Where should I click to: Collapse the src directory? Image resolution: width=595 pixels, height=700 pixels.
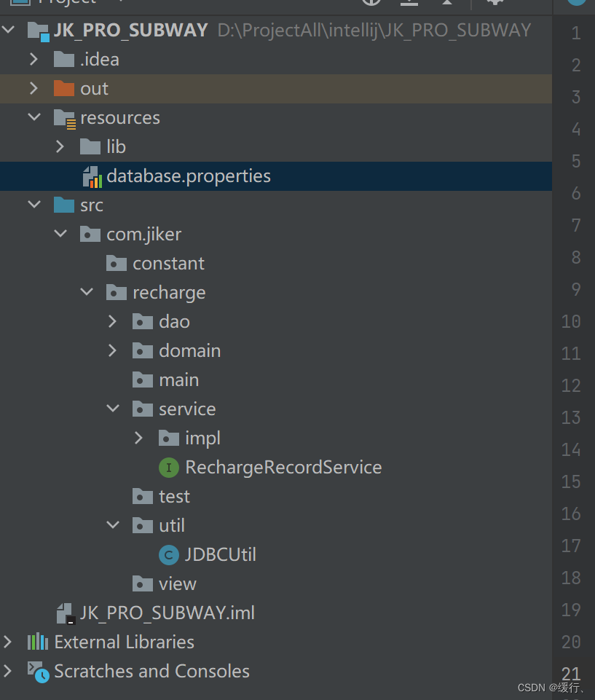pos(34,205)
